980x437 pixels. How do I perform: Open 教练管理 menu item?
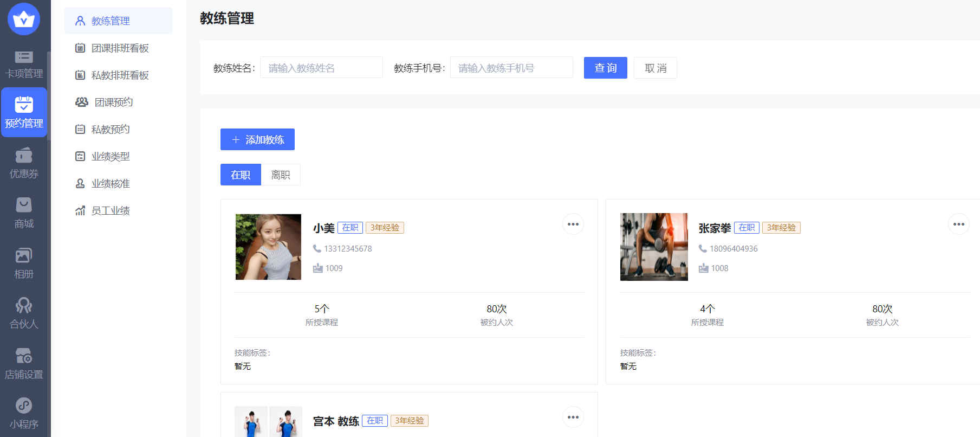click(x=119, y=21)
